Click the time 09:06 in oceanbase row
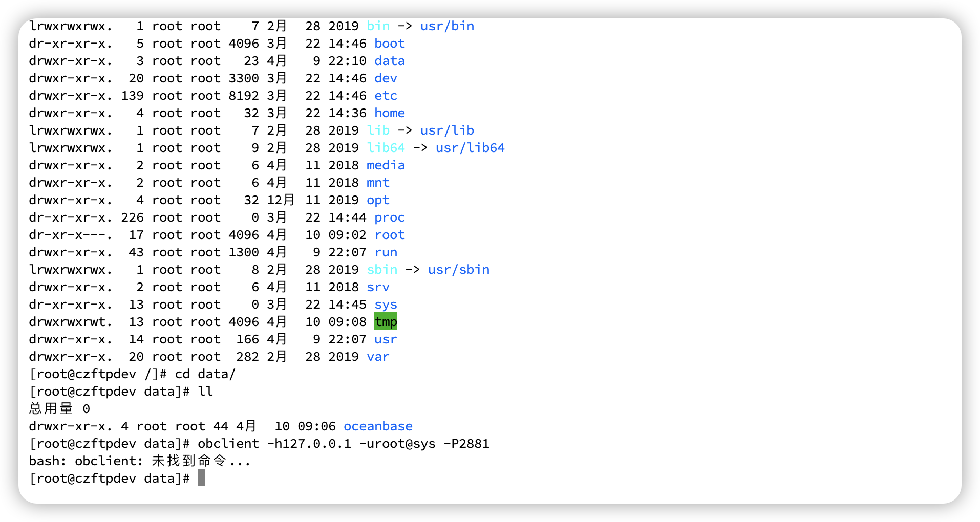Image resolution: width=980 pixels, height=522 pixels. click(317, 426)
